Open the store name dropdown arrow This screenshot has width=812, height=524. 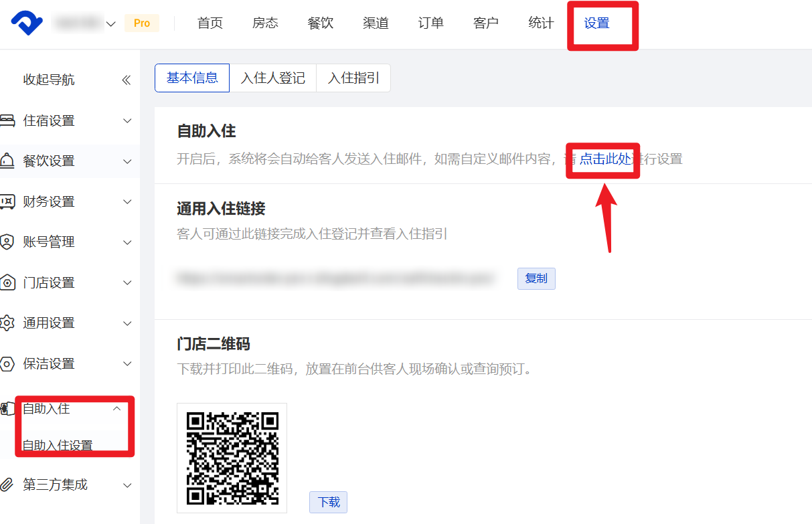click(111, 24)
